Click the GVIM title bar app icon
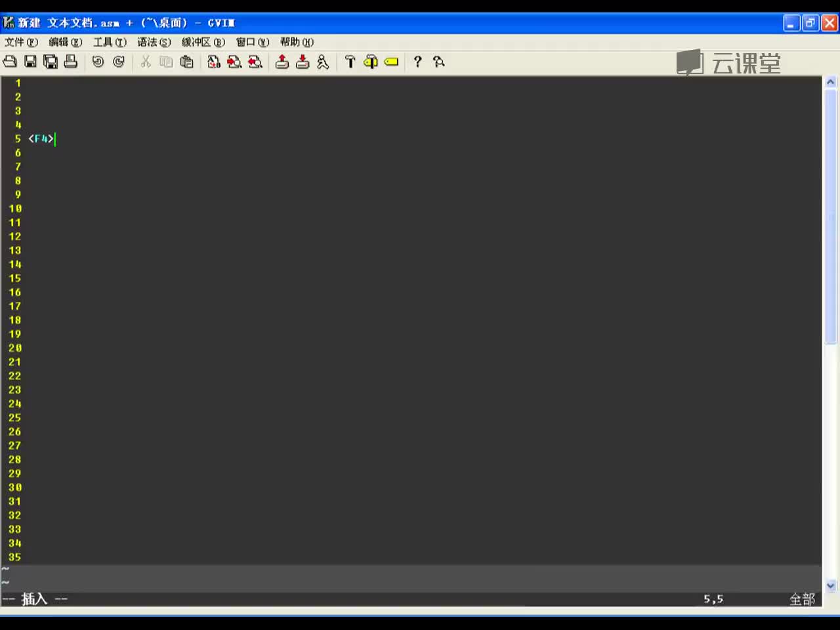The height and width of the screenshot is (630, 840). click(9, 23)
